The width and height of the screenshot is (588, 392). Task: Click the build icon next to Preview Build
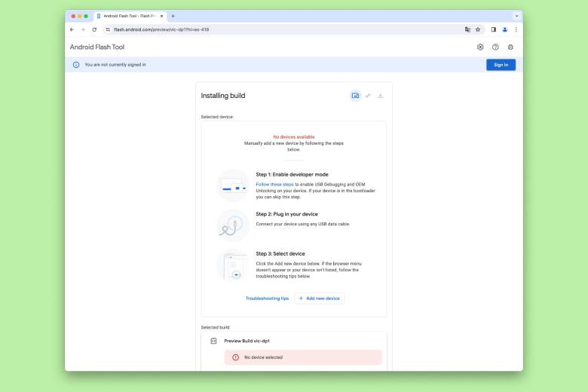[213, 341]
